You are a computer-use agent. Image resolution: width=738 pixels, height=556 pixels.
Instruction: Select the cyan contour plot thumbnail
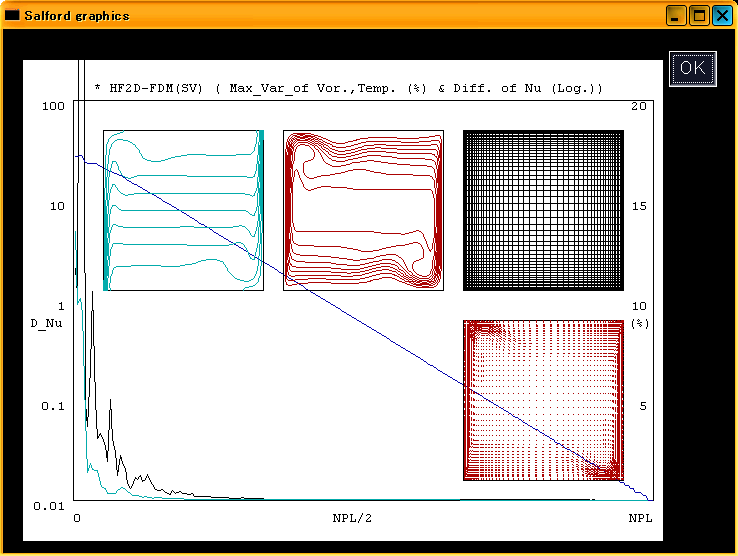[x=183, y=210]
